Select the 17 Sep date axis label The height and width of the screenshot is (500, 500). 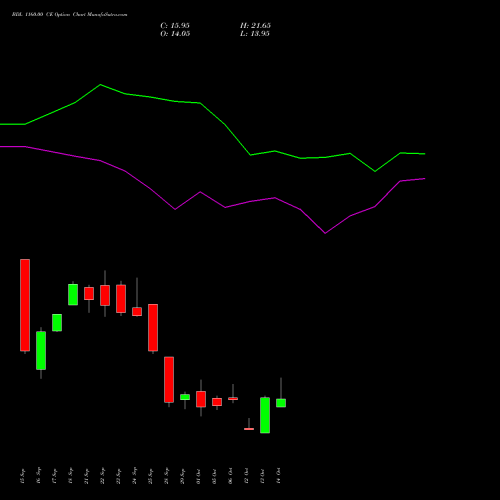(55, 476)
